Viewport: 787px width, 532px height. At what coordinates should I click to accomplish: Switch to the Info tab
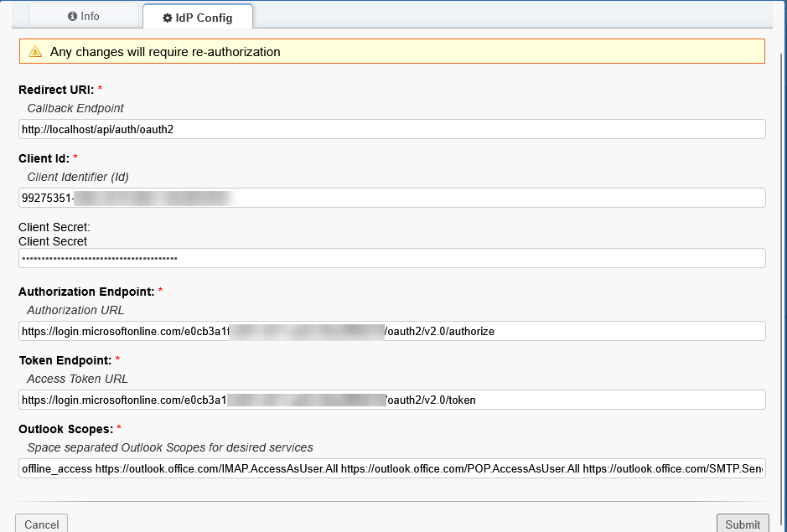(84, 16)
